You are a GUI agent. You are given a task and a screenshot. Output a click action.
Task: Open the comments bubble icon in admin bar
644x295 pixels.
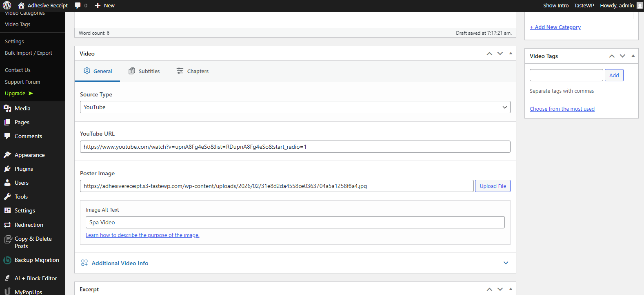(78, 6)
